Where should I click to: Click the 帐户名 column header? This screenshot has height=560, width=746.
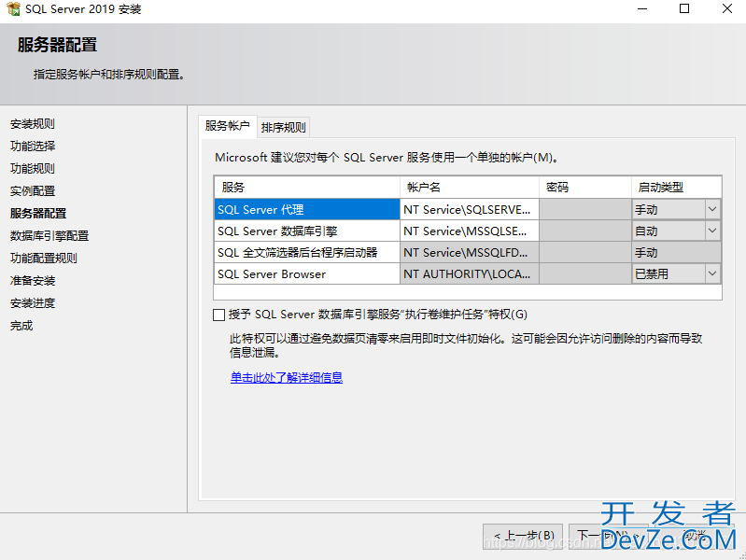click(x=469, y=187)
